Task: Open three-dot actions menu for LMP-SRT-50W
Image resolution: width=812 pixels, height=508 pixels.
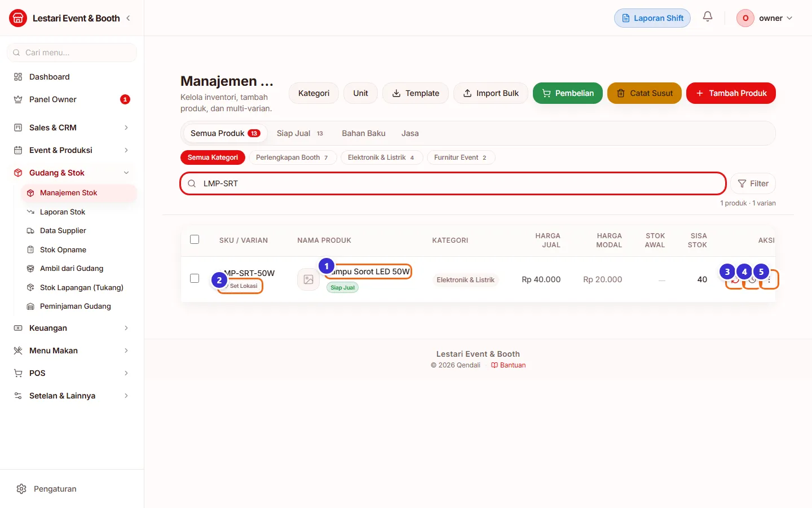Action: tap(769, 279)
